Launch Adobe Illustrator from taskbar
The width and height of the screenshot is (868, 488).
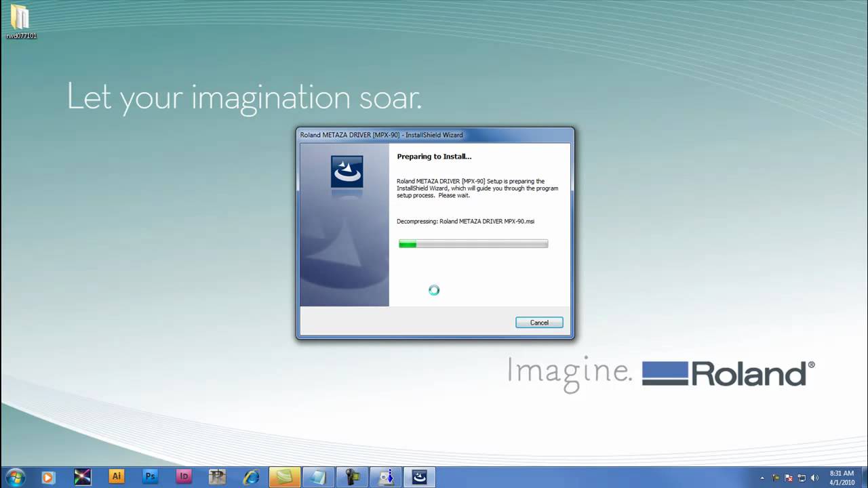tap(117, 476)
